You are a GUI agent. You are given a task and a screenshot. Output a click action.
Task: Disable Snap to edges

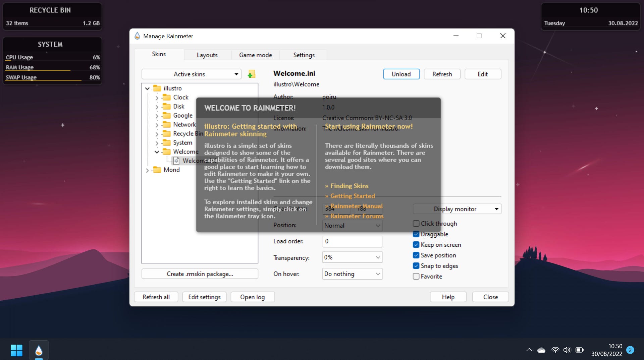[416, 266]
